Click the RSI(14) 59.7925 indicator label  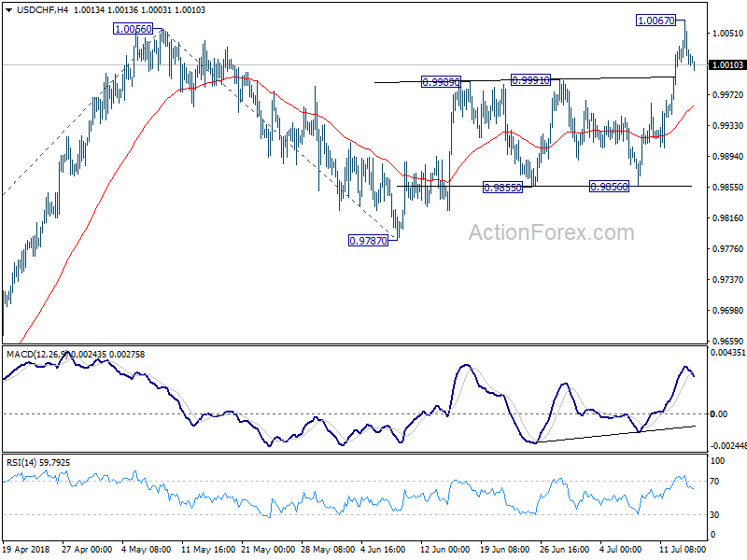38,462
